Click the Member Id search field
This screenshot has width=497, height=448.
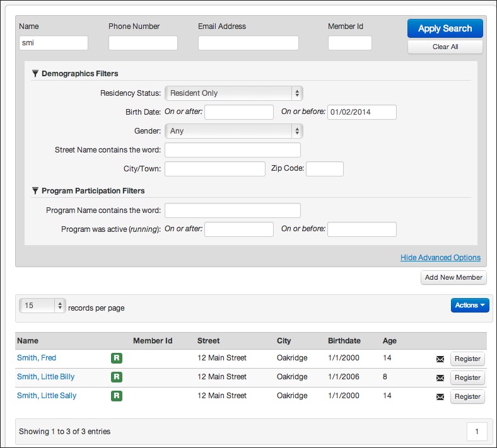(349, 43)
